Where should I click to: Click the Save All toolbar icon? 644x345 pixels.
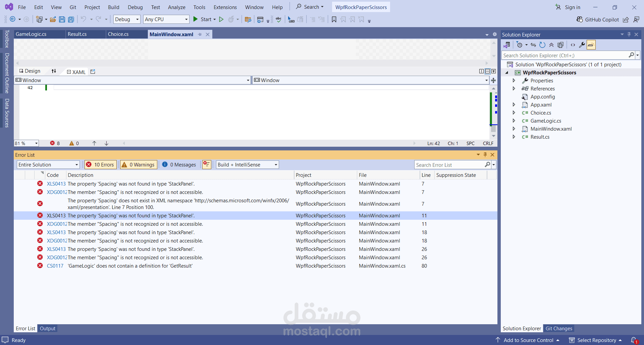point(71,19)
